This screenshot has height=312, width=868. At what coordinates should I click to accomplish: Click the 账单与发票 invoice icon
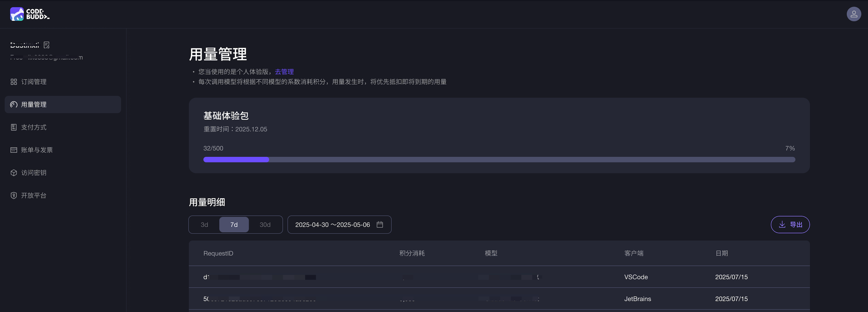14,149
